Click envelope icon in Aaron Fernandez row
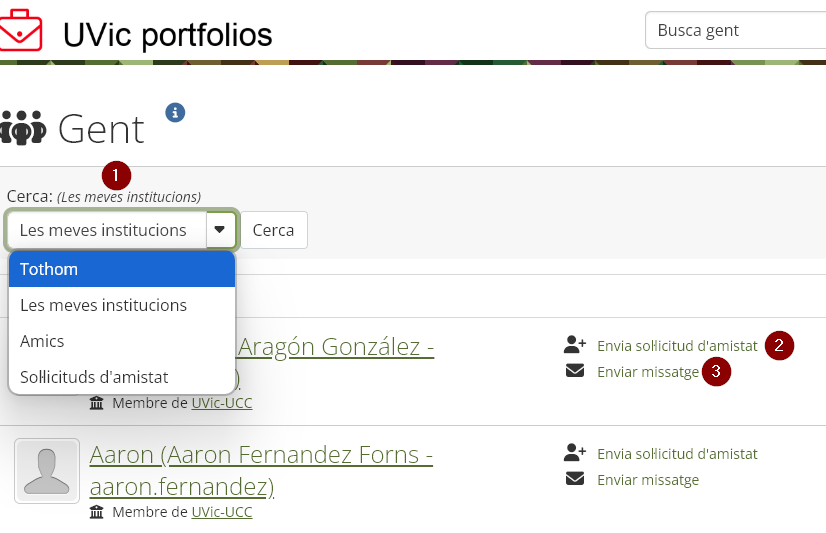The image size is (826, 533). pyautogui.click(x=575, y=479)
